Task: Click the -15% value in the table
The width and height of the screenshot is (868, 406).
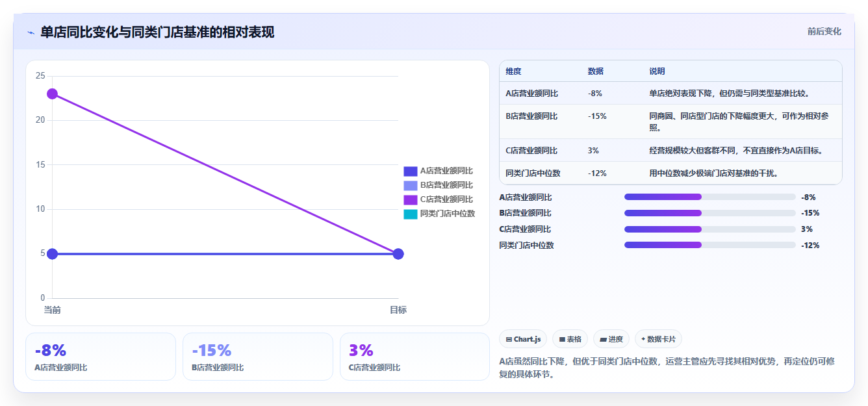Action: pos(597,116)
